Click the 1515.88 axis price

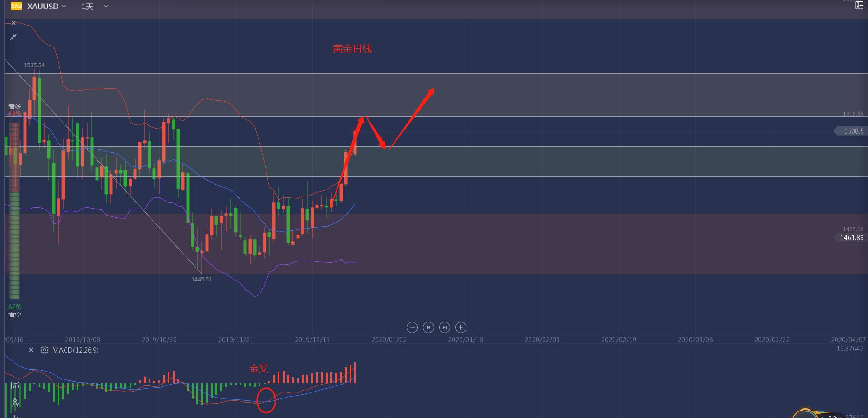[x=853, y=114]
